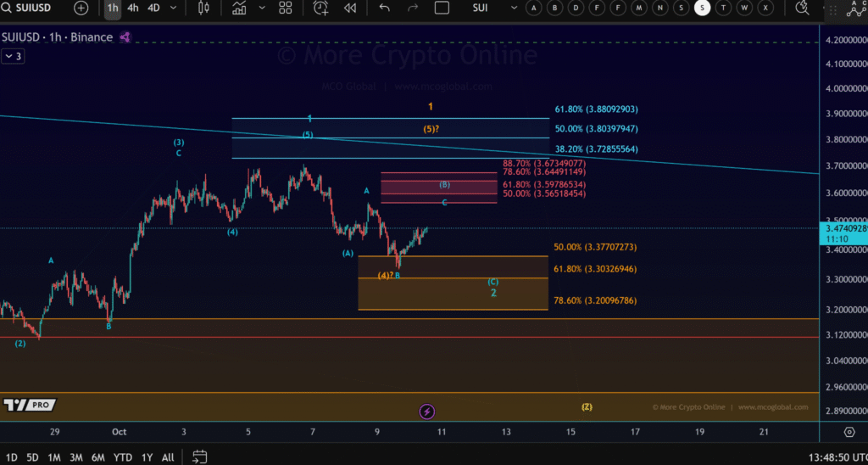This screenshot has width=868, height=465.
Task: Click the Oct label on time axis
Action: pyautogui.click(x=119, y=432)
